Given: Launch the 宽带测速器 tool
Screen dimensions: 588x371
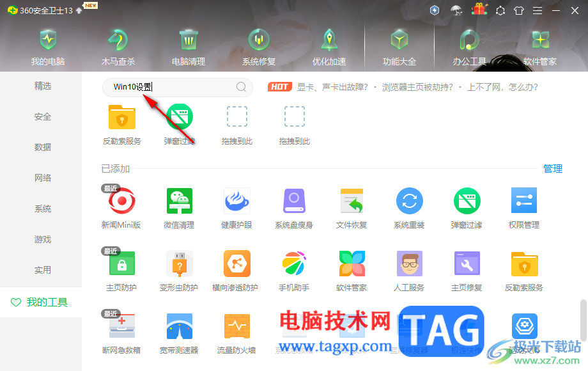Looking at the screenshot, I should 179,333.
